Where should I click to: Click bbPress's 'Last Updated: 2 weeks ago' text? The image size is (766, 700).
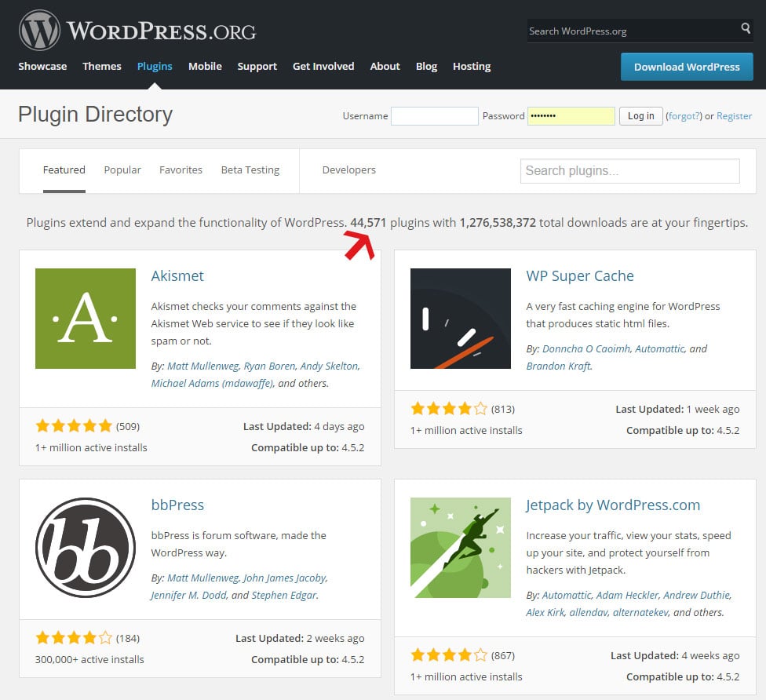(300, 639)
